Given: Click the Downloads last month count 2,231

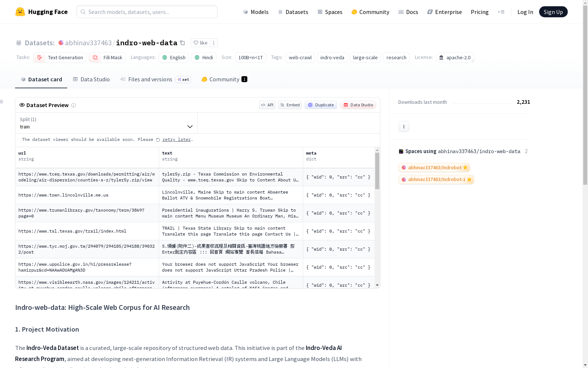Looking at the screenshot, I should click(x=523, y=102).
